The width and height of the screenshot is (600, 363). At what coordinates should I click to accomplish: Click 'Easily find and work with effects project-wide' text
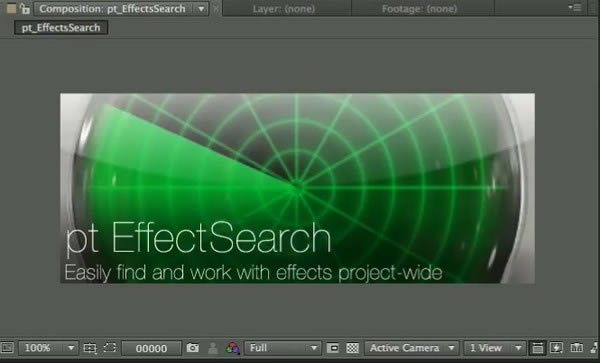click(253, 273)
